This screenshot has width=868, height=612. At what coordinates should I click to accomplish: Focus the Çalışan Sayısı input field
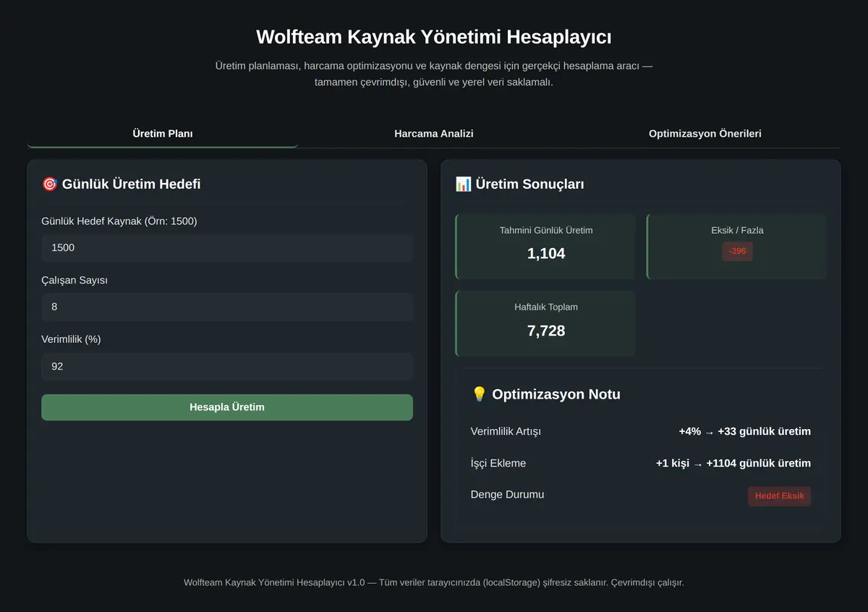(227, 307)
